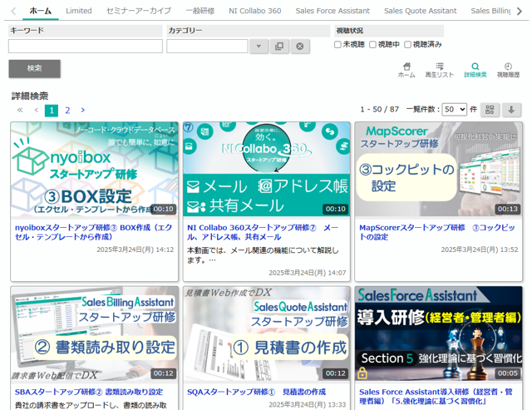Open NI Collabo 360スタートアップ研修⑦ link
Screen dimensions: 532x410
coord(263,232)
